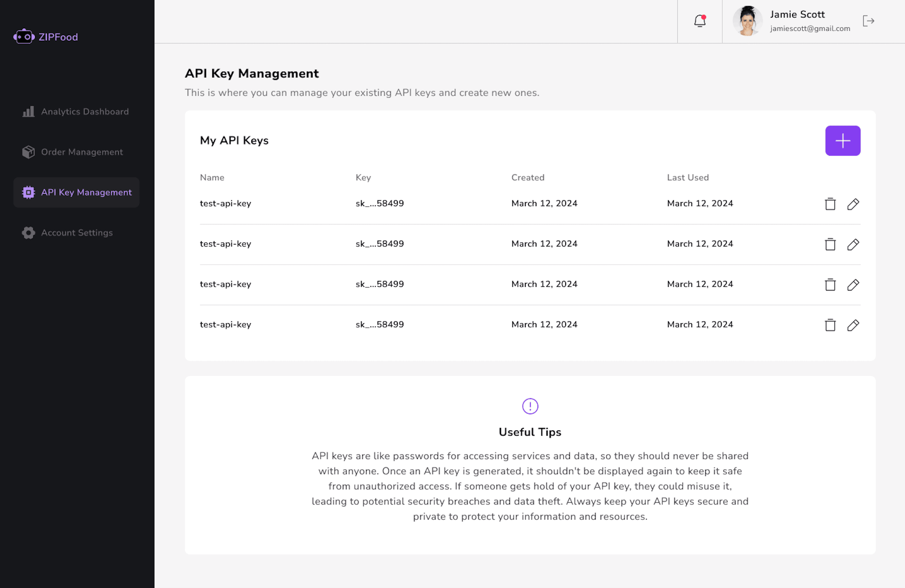Create a new API key with plus button
Image resolution: width=905 pixels, height=588 pixels.
point(843,141)
